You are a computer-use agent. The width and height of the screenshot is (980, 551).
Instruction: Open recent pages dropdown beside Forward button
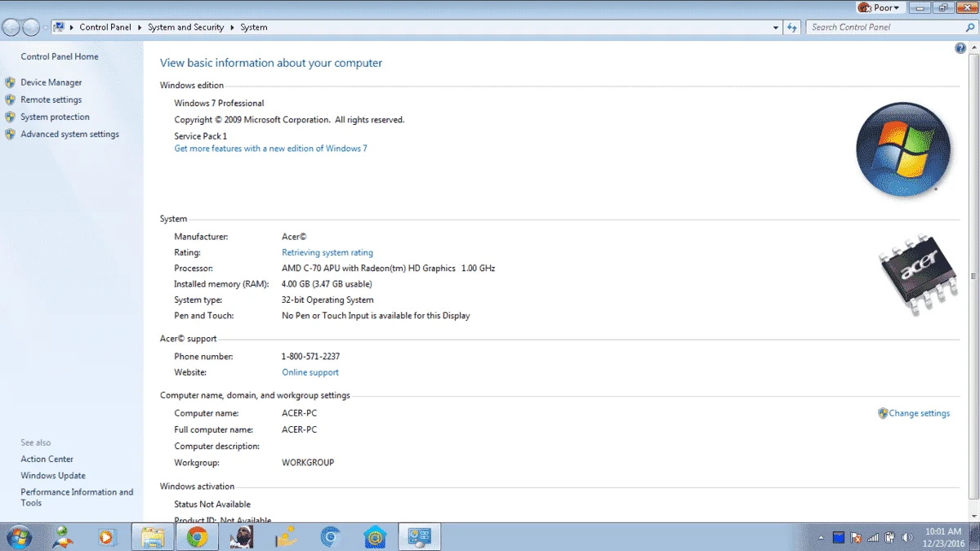(x=45, y=28)
